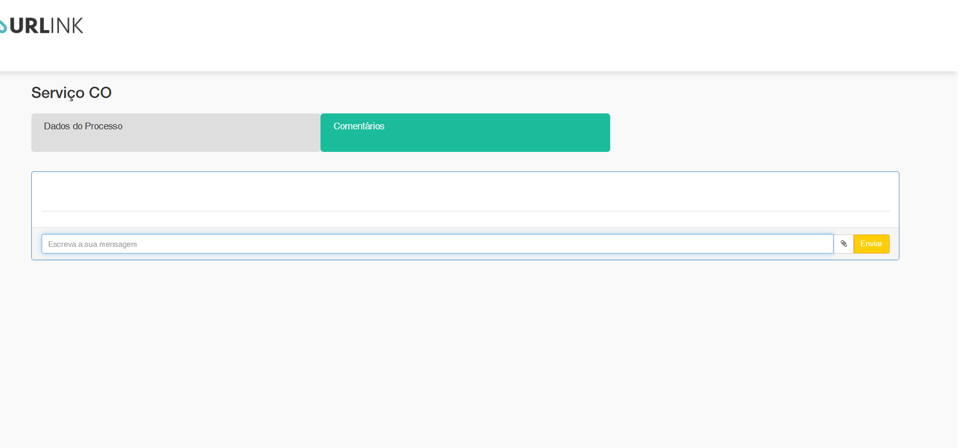This screenshot has height=448, width=980.
Task: Click the divider line in the comments box
Action: click(465, 211)
